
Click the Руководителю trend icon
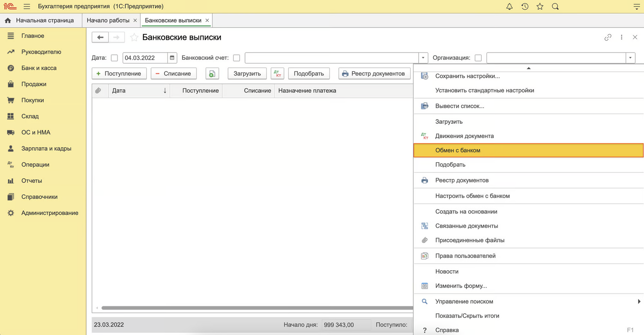coord(11,52)
